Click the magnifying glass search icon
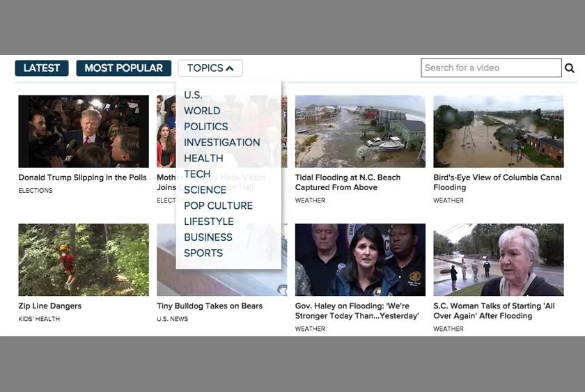This screenshot has height=392, width=585. pyautogui.click(x=570, y=68)
